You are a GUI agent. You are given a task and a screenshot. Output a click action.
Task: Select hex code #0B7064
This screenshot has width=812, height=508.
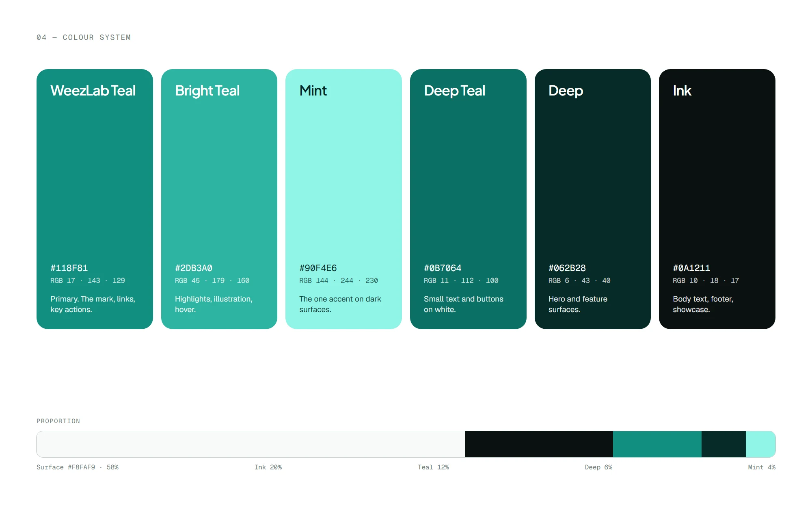443,268
